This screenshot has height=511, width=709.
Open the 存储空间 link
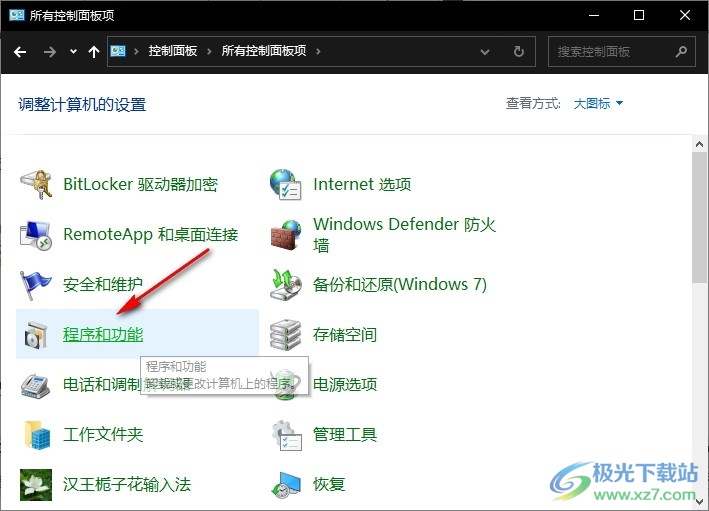345,335
